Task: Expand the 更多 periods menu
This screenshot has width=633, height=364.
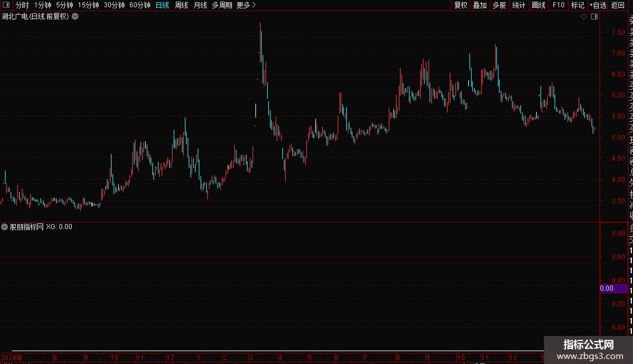Action: [x=246, y=5]
